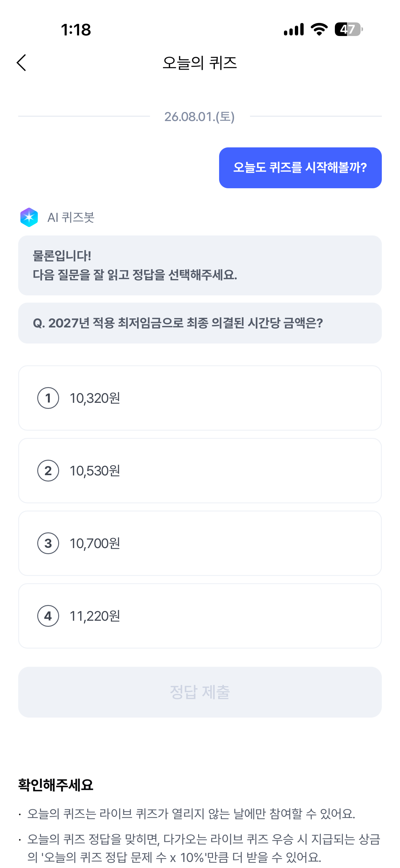Tap the circled number 2 icon
Screen dimensions: 400x868
[x=48, y=471]
